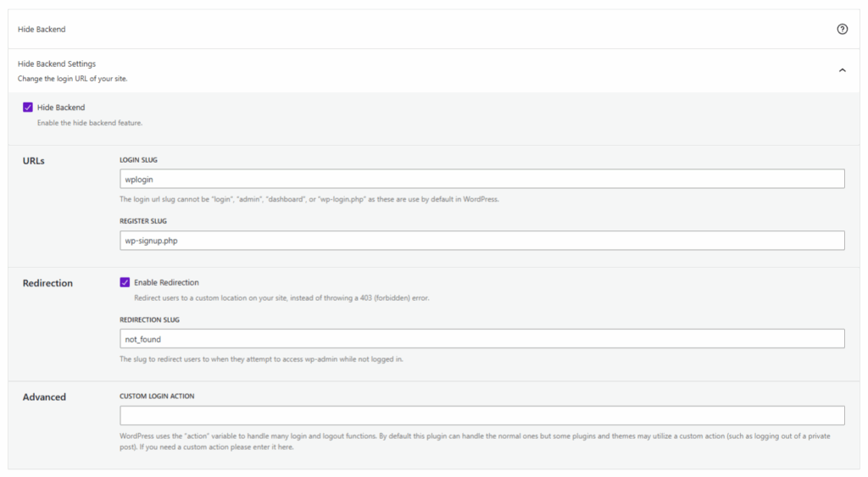The image size is (868, 477).
Task: Click the Login Slug field containing wplogin
Action: 482,179
